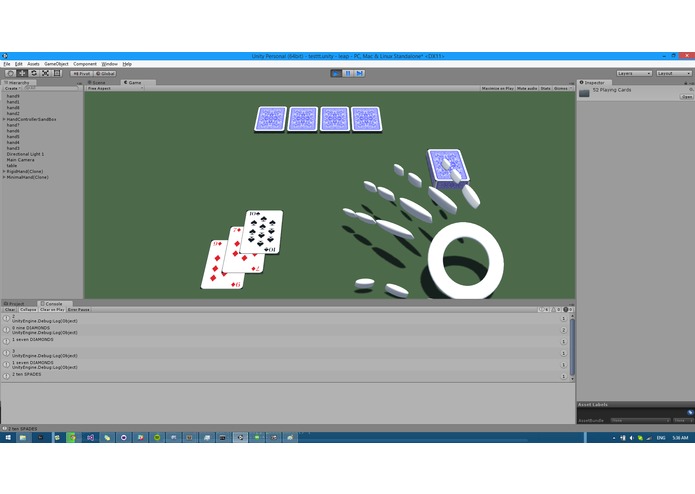
Task: Open the AssetBundle None dropdown
Action: [x=640, y=420]
